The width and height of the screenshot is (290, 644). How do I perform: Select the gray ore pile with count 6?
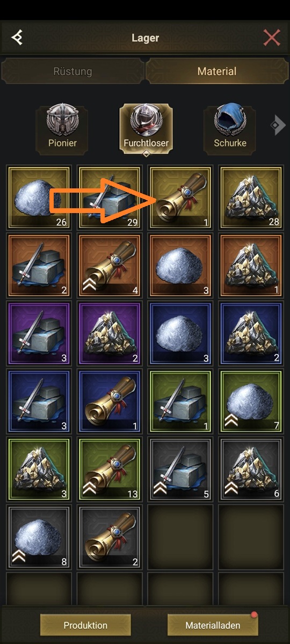(x=251, y=469)
